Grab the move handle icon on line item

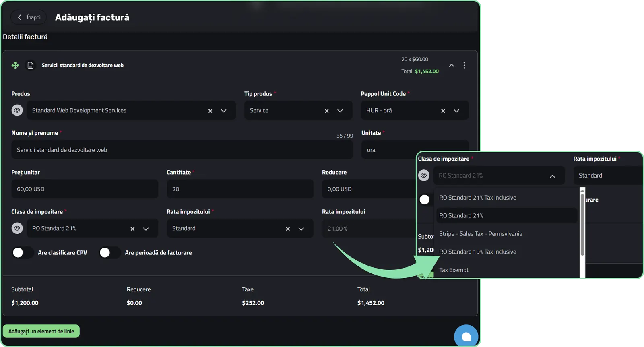point(15,65)
